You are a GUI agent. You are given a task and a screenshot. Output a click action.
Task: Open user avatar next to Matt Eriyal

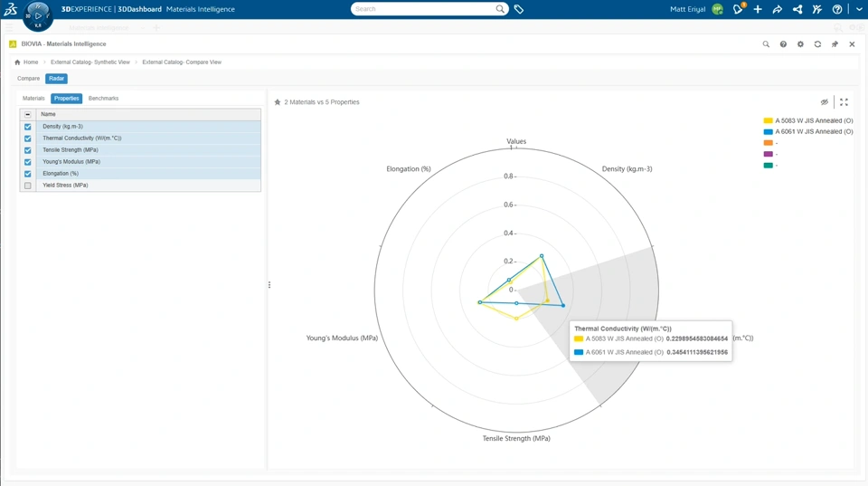point(717,9)
